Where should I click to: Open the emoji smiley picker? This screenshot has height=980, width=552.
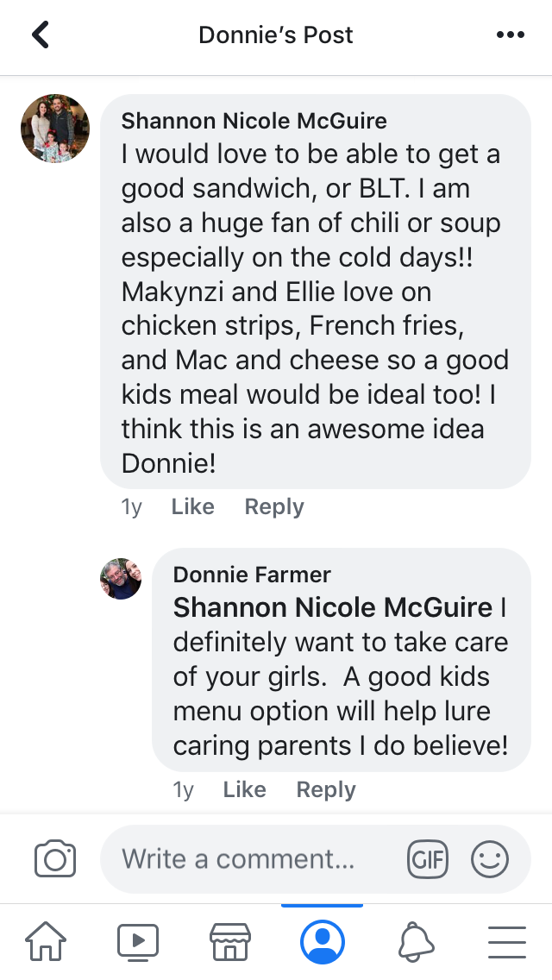(490, 859)
